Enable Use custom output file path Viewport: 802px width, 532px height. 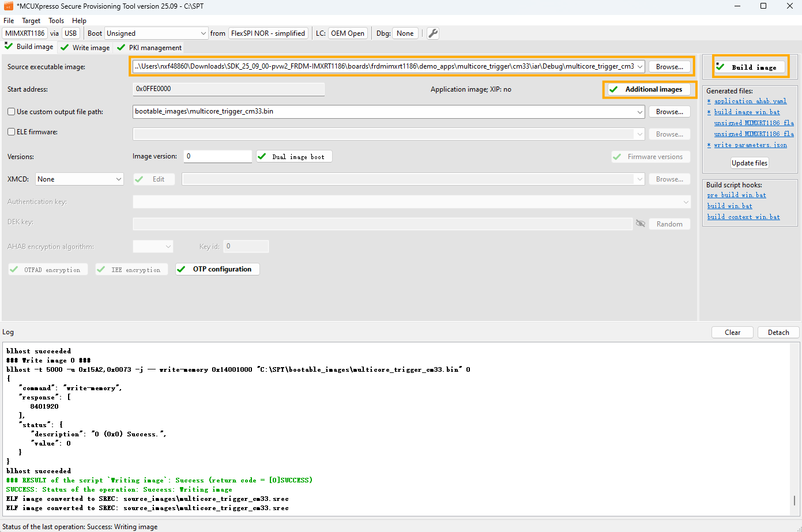(12, 112)
